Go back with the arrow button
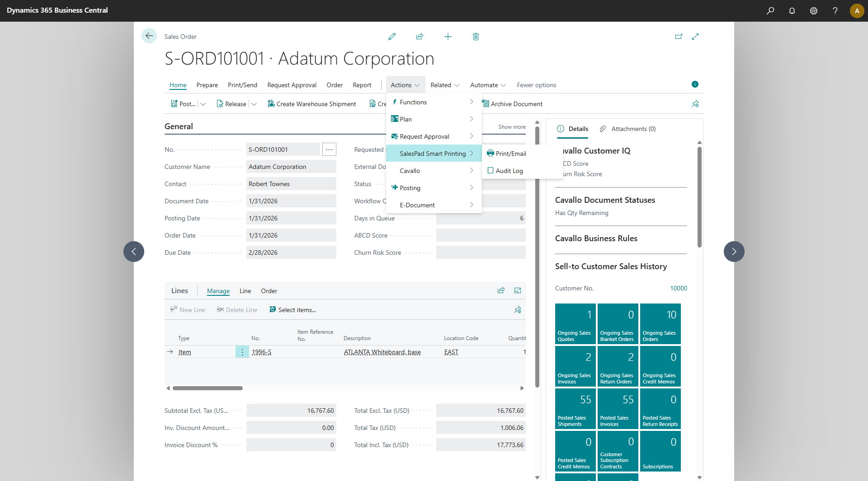 point(149,36)
